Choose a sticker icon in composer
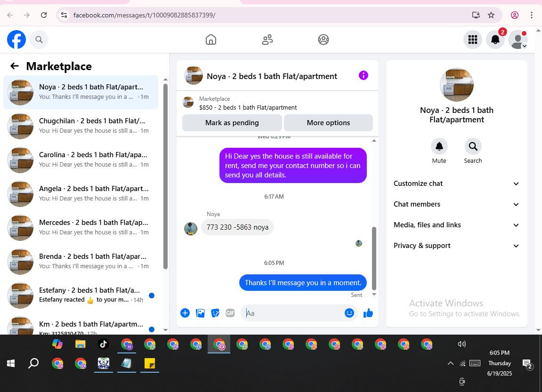Viewport: 542px width, 392px height. click(215, 313)
